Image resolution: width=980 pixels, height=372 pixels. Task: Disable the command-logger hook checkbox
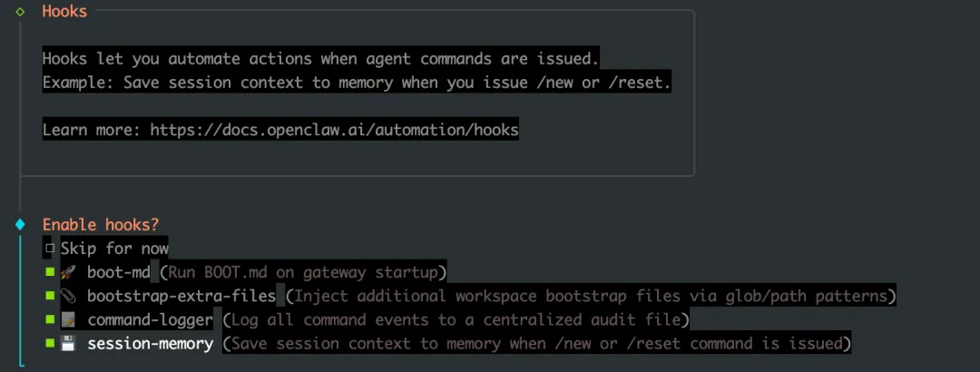click(x=49, y=319)
